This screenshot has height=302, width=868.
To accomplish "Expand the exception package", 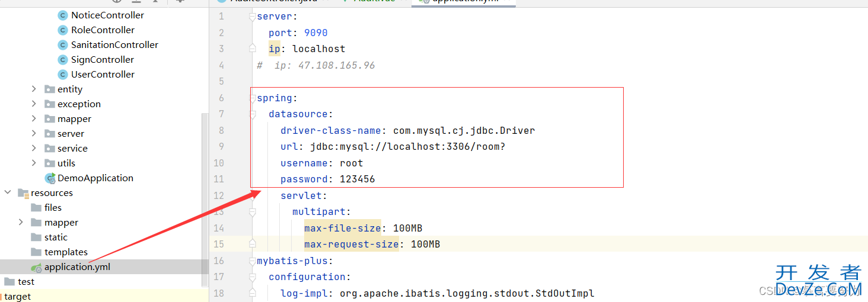I will coord(34,104).
